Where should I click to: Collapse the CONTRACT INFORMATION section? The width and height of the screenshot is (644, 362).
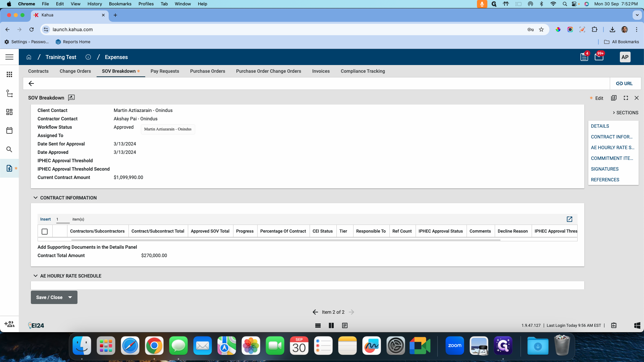(x=36, y=198)
